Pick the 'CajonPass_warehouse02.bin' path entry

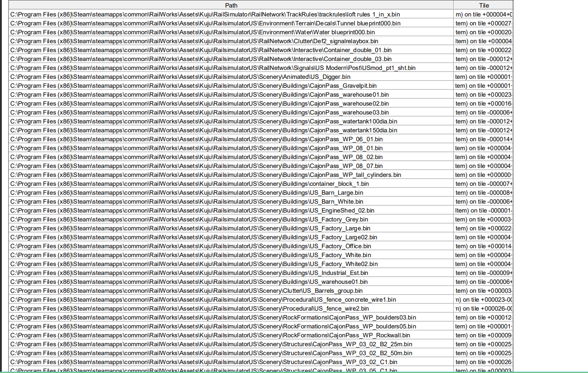click(231, 103)
